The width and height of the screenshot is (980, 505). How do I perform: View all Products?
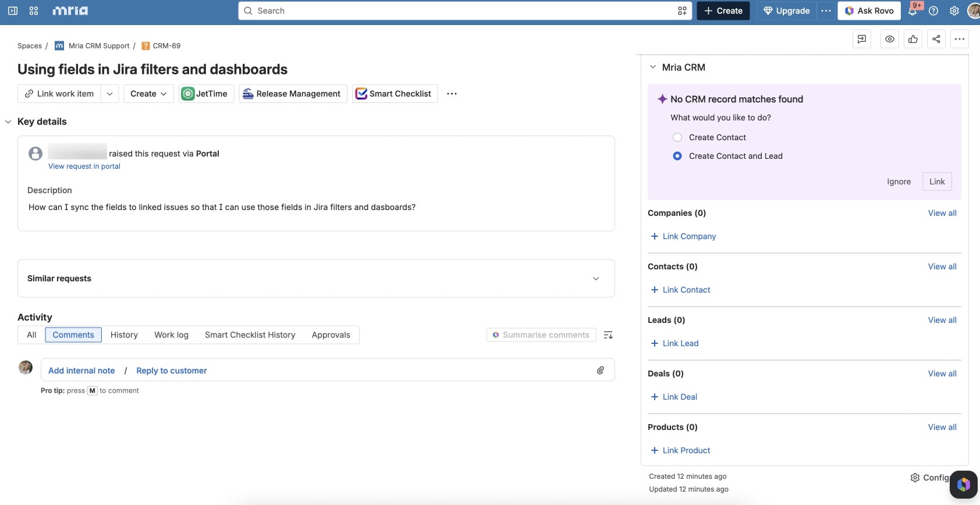[x=942, y=427]
